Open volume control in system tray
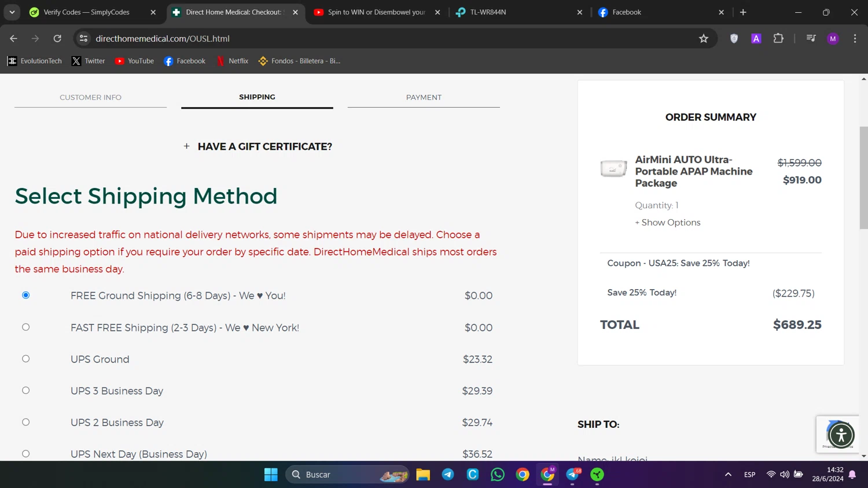This screenshot has width=868, height=488. tap(785, 475)
